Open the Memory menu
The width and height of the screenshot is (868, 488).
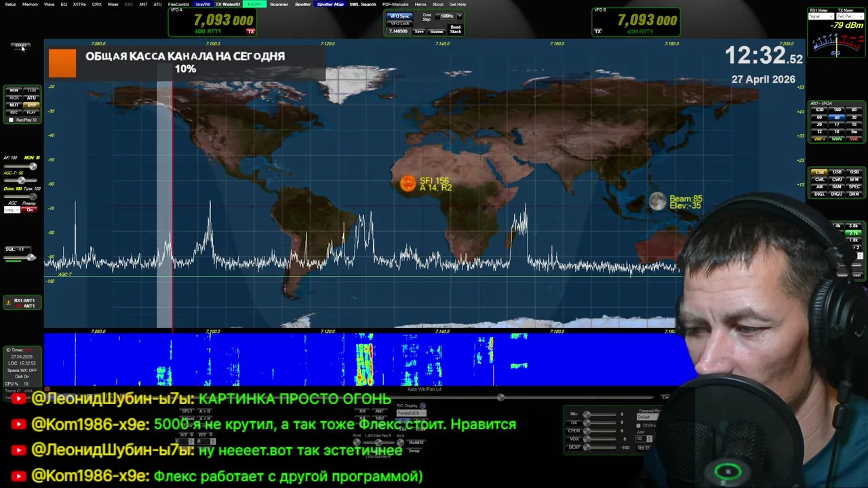pos(30,4)
